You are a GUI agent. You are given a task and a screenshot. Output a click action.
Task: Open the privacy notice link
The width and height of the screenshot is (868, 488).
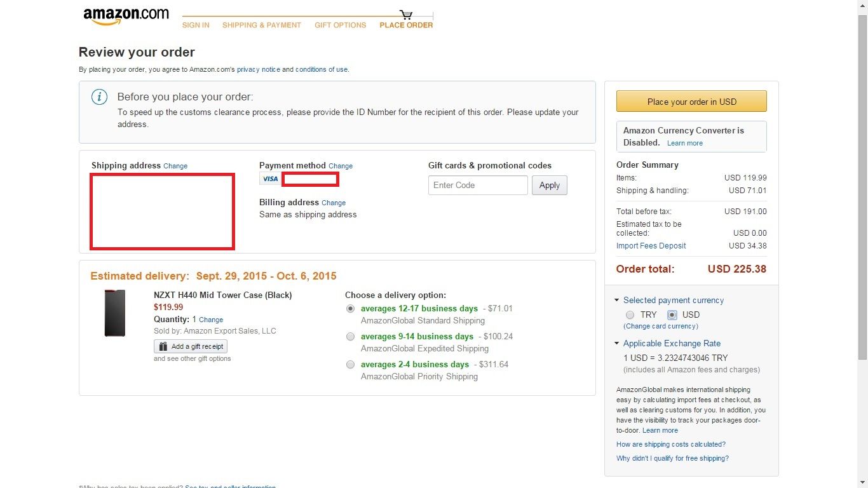pyautogui.click(x=259, y=70)
